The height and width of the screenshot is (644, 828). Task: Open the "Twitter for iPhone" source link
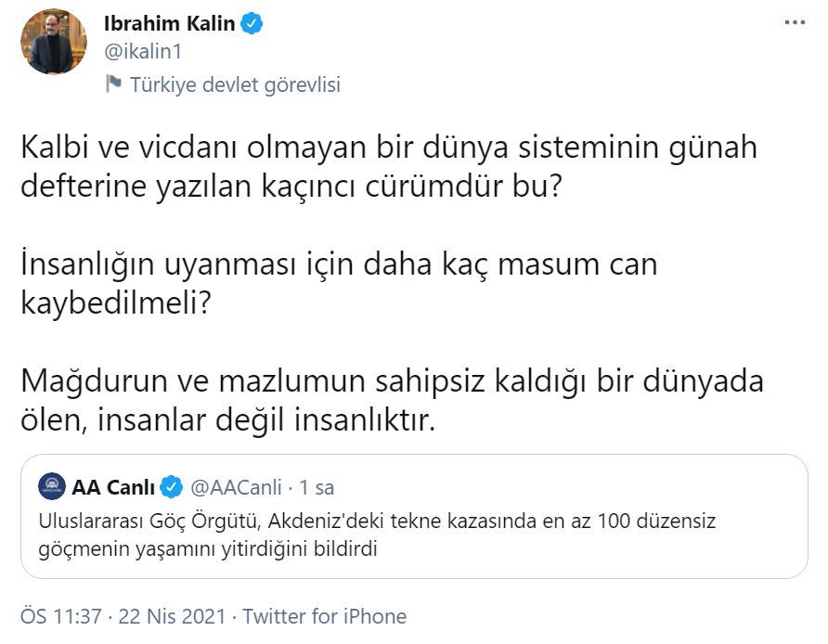pos(324,616)
